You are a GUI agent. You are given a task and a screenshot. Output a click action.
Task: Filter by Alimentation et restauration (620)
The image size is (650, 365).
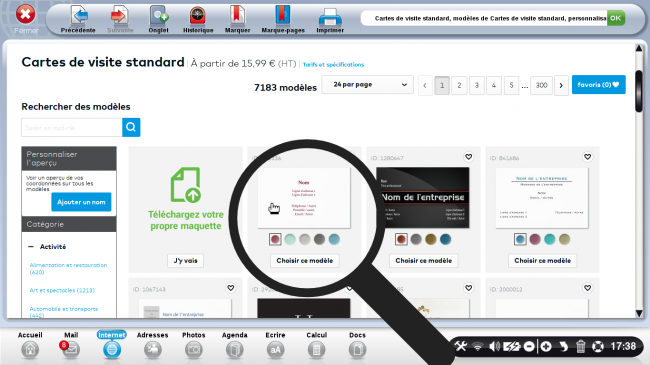pos(68,268)
